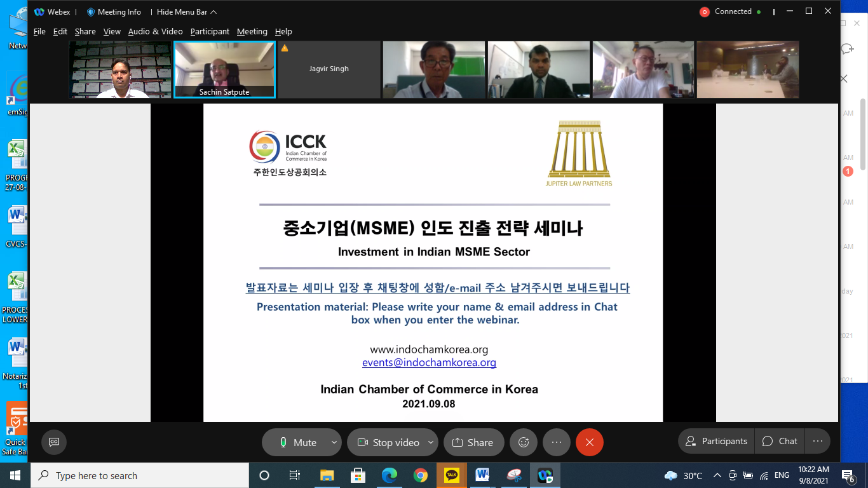Viewport: 868px width, 488px height.
Task: Open the Snipping Tool taskbar icon
Action: point(513,475)
